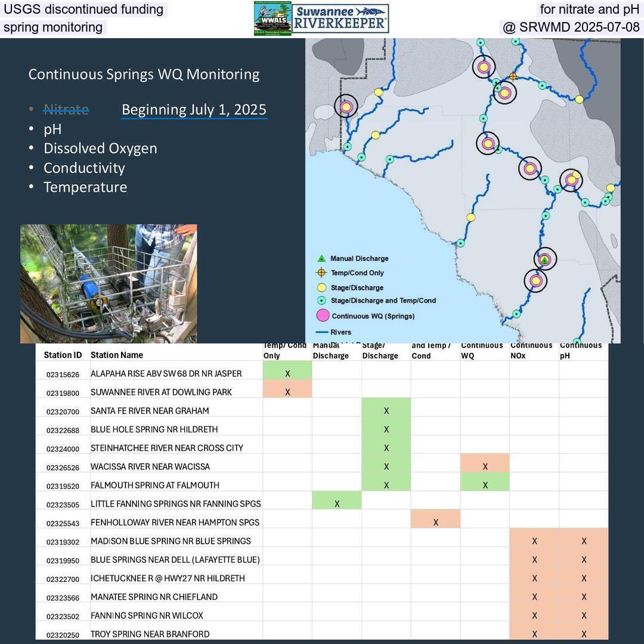Select row 'WACISSA RIVER NEAR WACISSA'
Viewport: 644px width, 644px height.
tap(321, 463)
